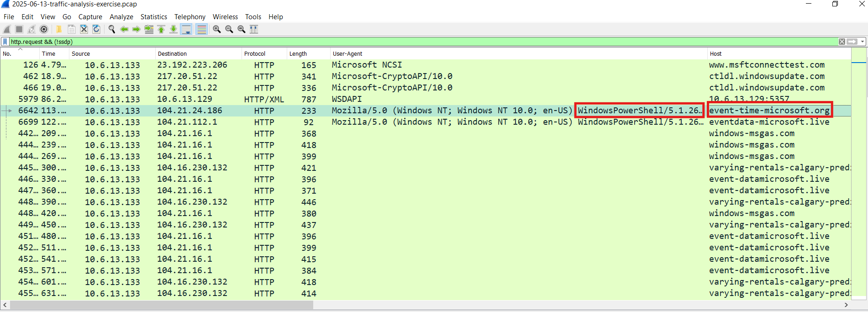Viewport: 868px width, 312px height.
Task: Open the Analyze menu
Action: click(x=121, y=17)
